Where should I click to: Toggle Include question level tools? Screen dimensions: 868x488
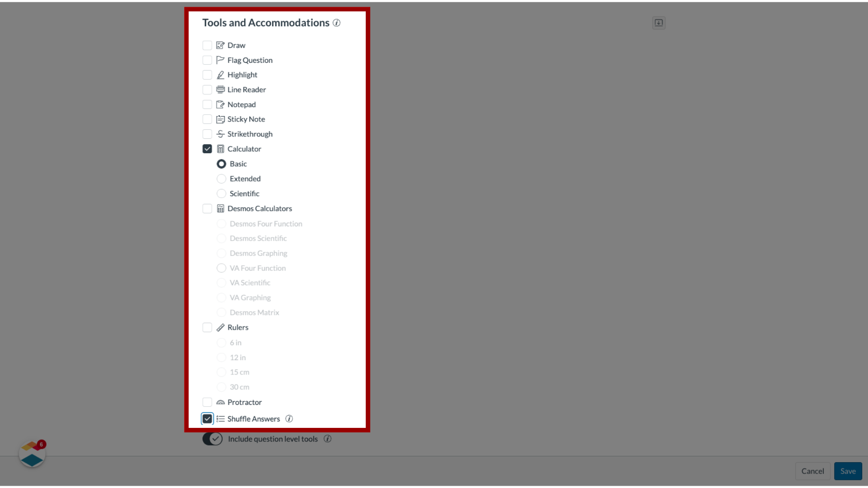click(x=212, y=439)
